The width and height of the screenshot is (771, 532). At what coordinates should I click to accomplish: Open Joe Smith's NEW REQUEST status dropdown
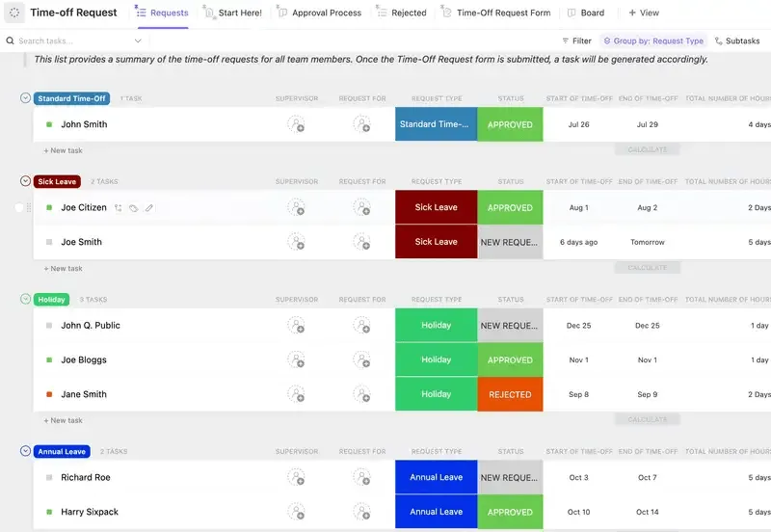click(510, 242)
